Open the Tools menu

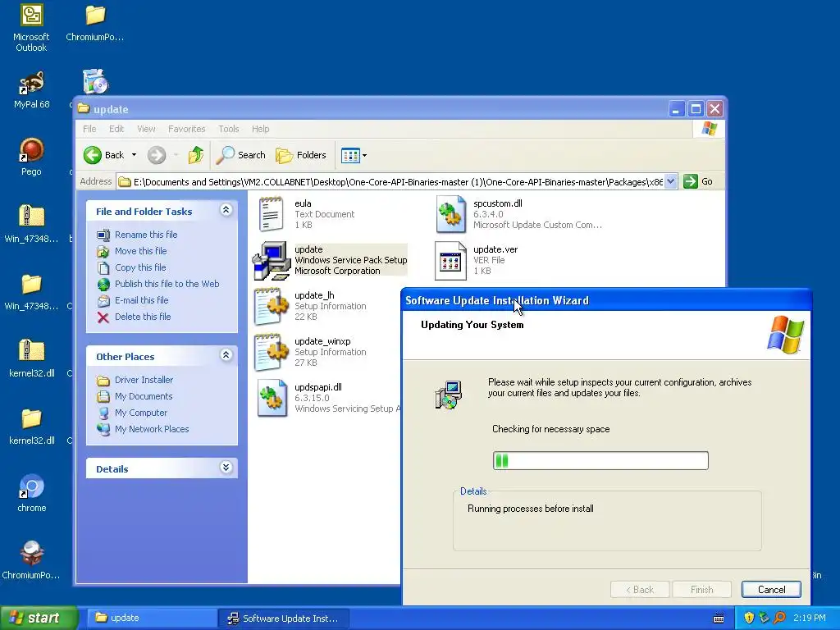[229, 129]
